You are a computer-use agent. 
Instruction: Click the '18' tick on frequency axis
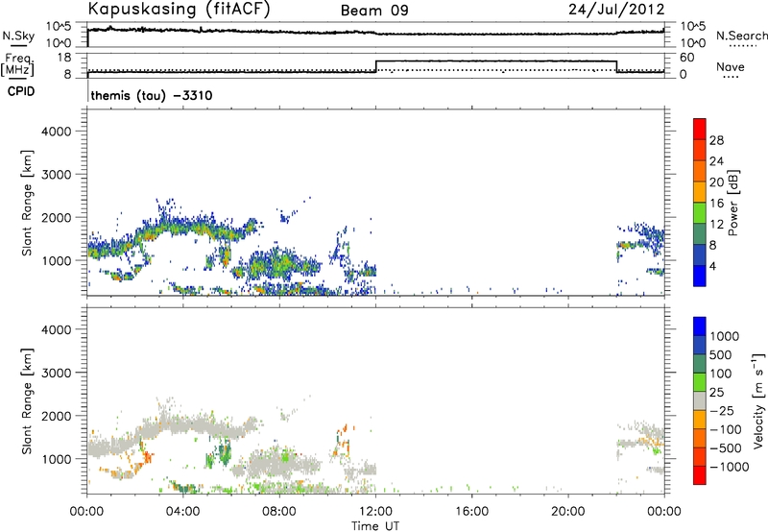click(64, 58)
